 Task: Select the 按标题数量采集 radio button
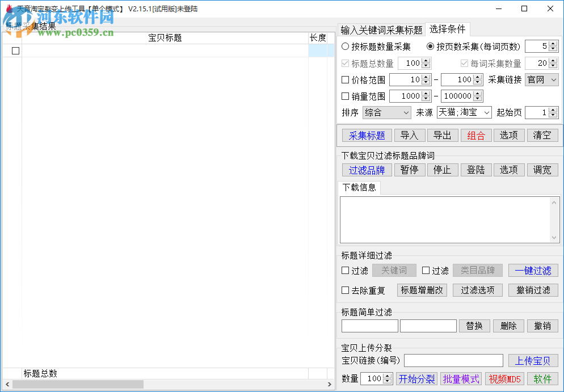(345, 46)
